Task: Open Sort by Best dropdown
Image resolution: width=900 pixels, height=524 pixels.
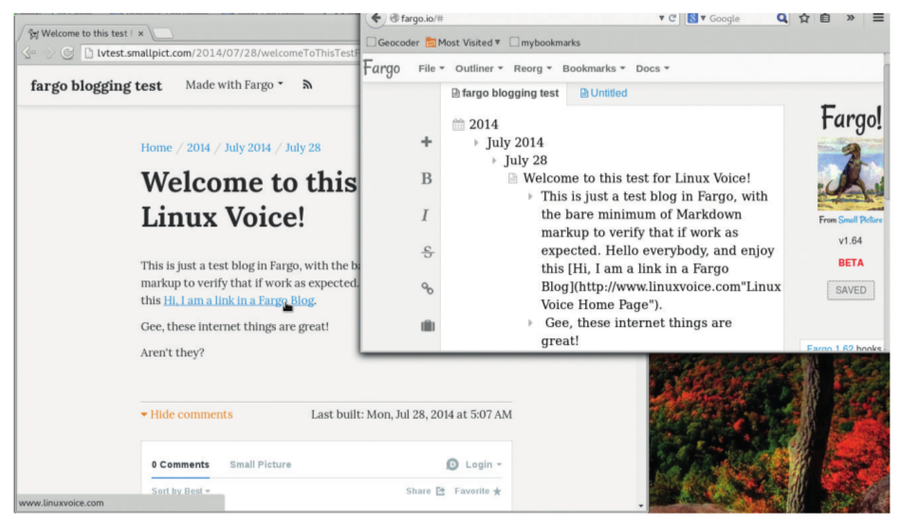Action: [x=181, y=491]
